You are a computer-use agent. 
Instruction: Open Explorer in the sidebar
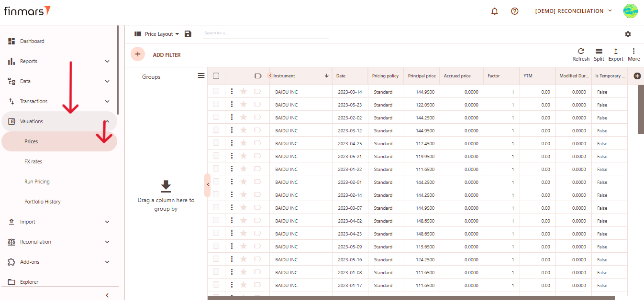(59, 282)
